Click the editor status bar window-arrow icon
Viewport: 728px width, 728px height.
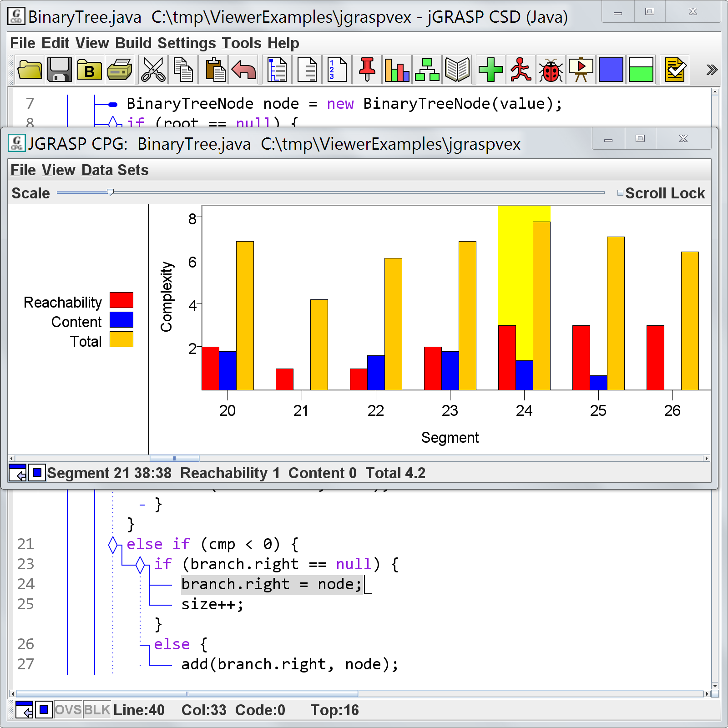[x=25, y=710]
